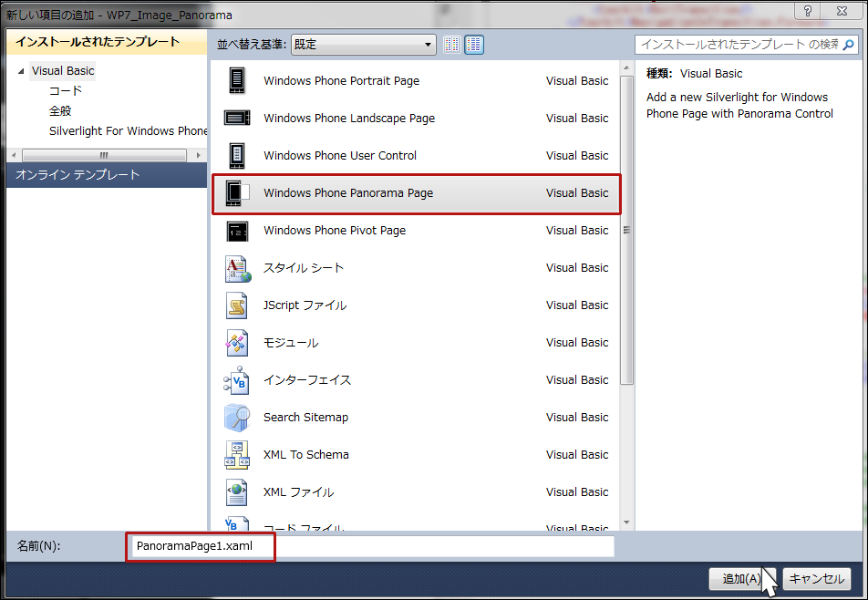Image resolution: width=868 pixels, height=600 pixels.
Task: Click the Search Sitemap template icon
Action: pyautogui.click(x=237, y=418)
